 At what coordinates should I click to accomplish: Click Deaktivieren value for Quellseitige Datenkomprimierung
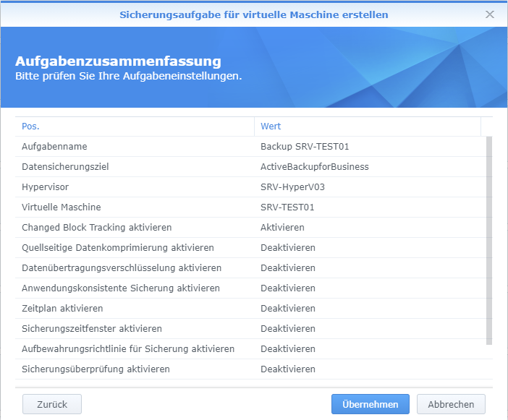coord(288,247)
